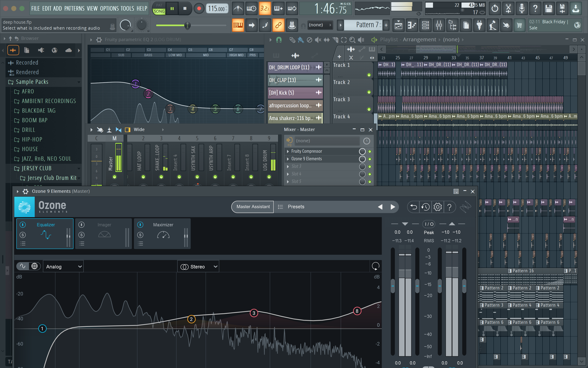Switch to SONG mode

click(x=159, y=11)
